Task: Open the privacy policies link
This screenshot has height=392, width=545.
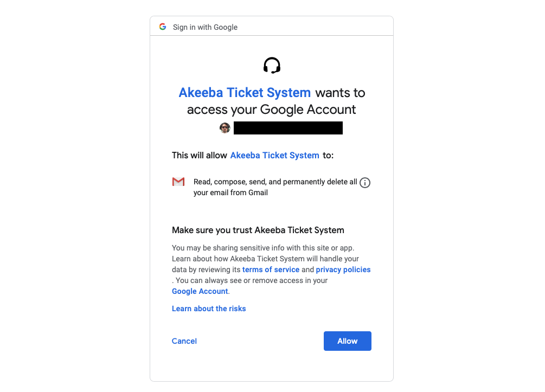Action: click(343, 269)
